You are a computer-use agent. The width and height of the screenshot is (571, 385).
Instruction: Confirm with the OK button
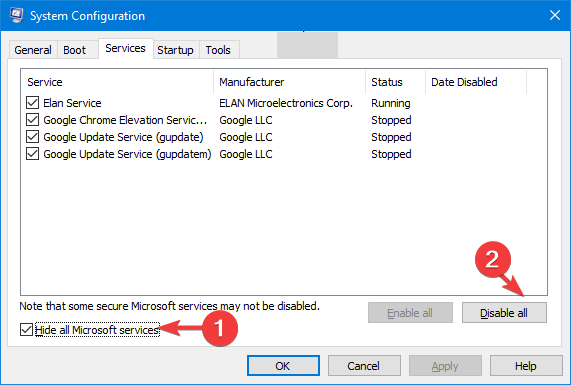pyautogui.click(x=283, y=366)
